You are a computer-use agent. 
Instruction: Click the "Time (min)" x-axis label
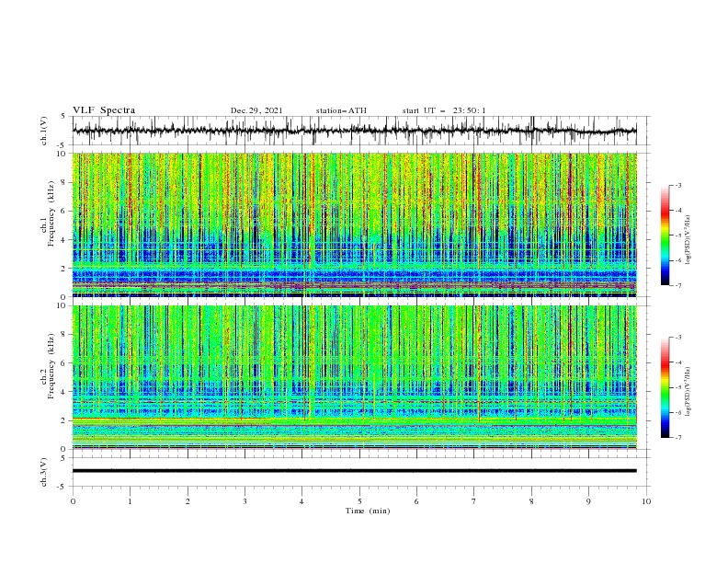point(368,511)
